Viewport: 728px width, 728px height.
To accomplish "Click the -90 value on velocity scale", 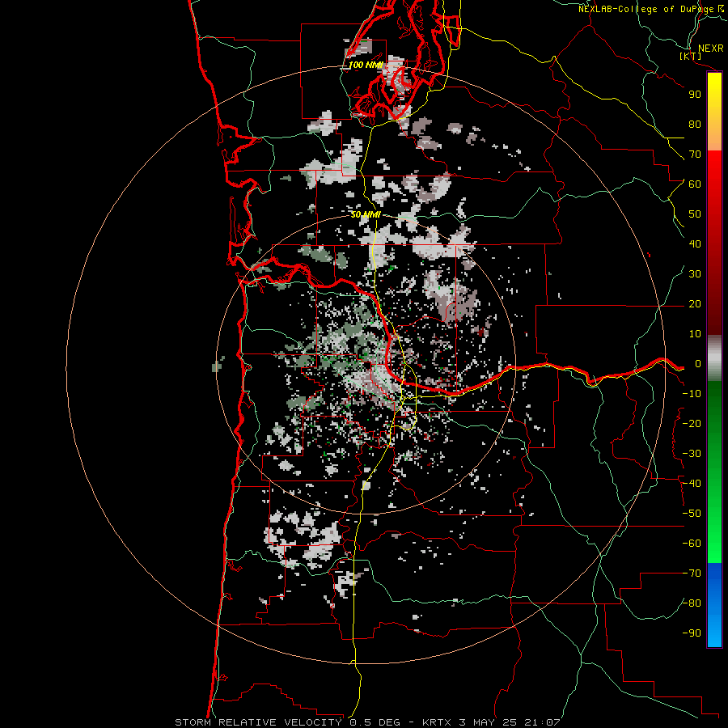I will (692, 633).
